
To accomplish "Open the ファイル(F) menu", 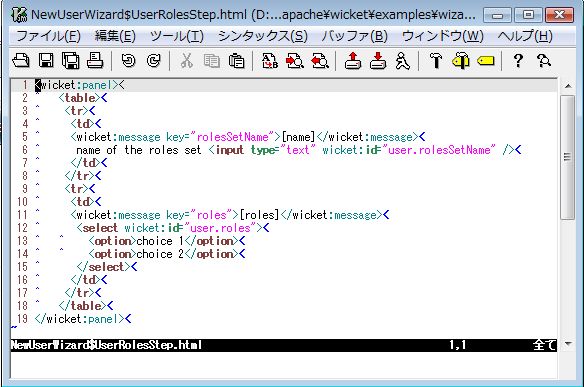I will [x=48, y=36].
